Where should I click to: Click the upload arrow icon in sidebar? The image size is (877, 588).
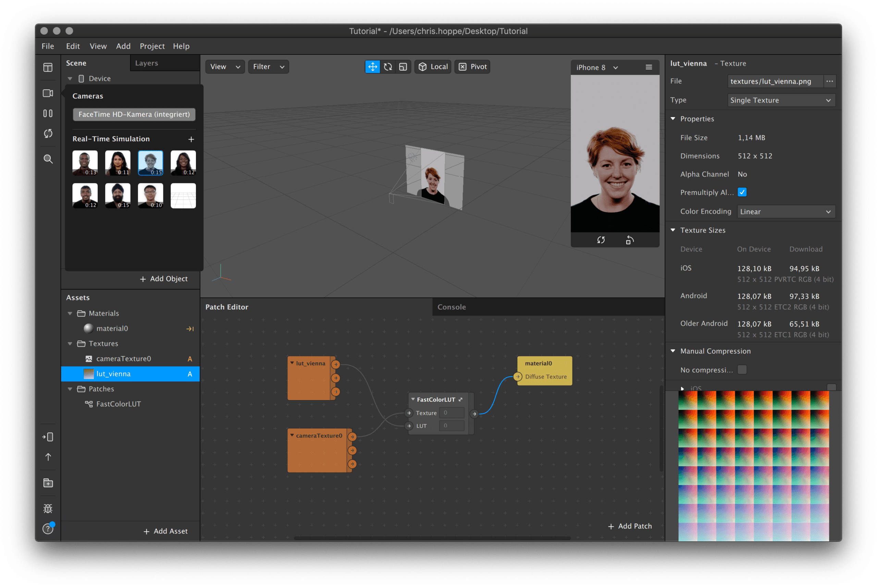coord(48,457)
